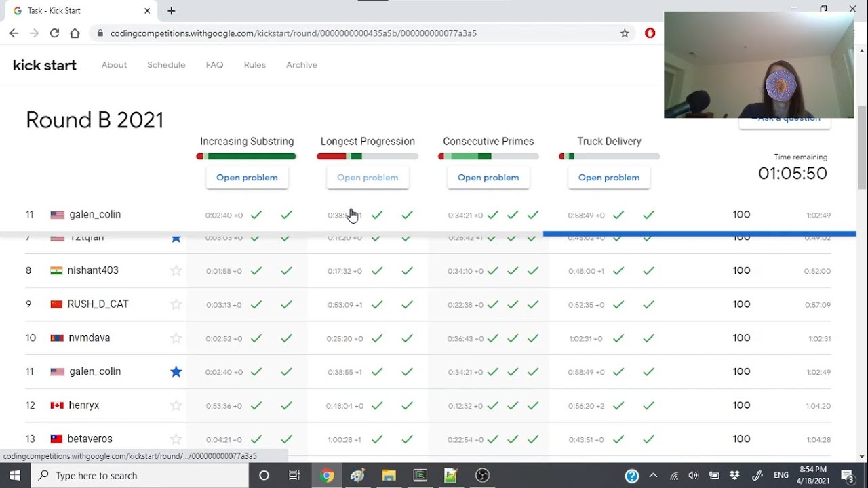
Task: Select username henryx
Action: pos(84,405)
